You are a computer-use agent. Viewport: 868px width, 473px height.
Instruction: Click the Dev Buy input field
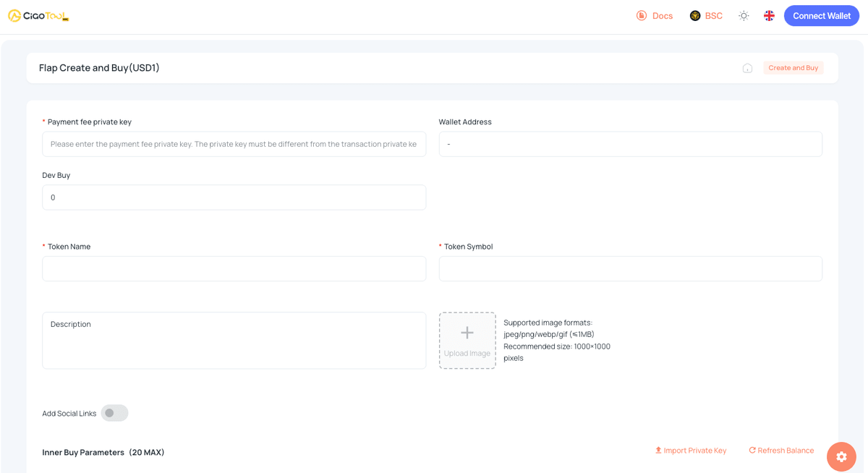click(234, 197)
